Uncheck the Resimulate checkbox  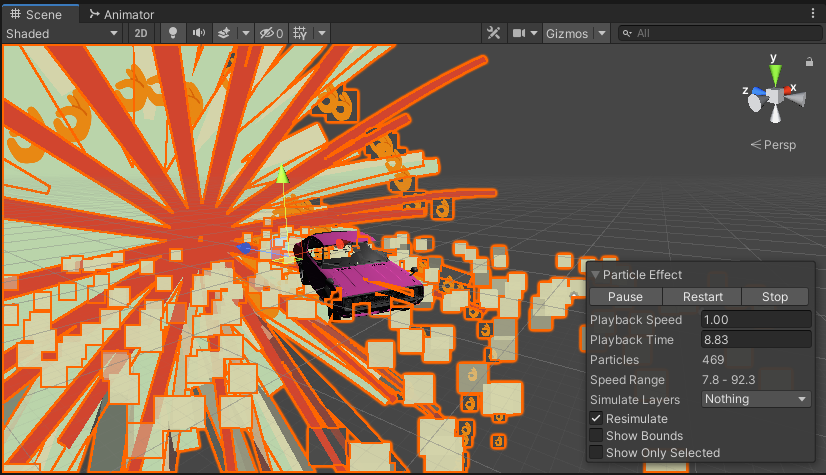[x=596, y=418]
